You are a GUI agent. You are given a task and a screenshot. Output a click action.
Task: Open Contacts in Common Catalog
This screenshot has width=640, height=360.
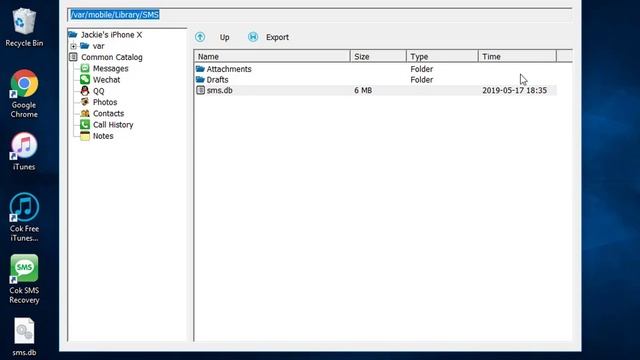point(109,113)
